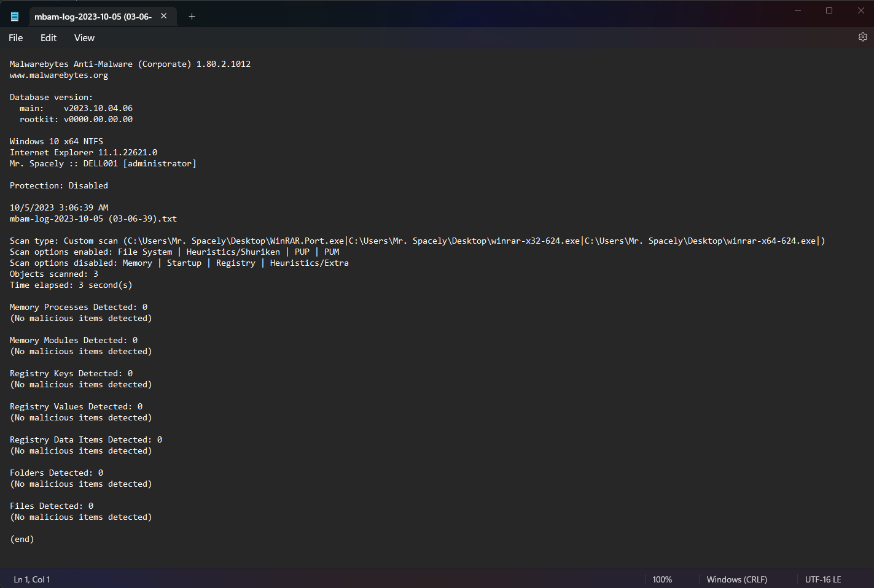Click the 'Scan options enabled' line
The image size is (874, 588).
point(174,252)
